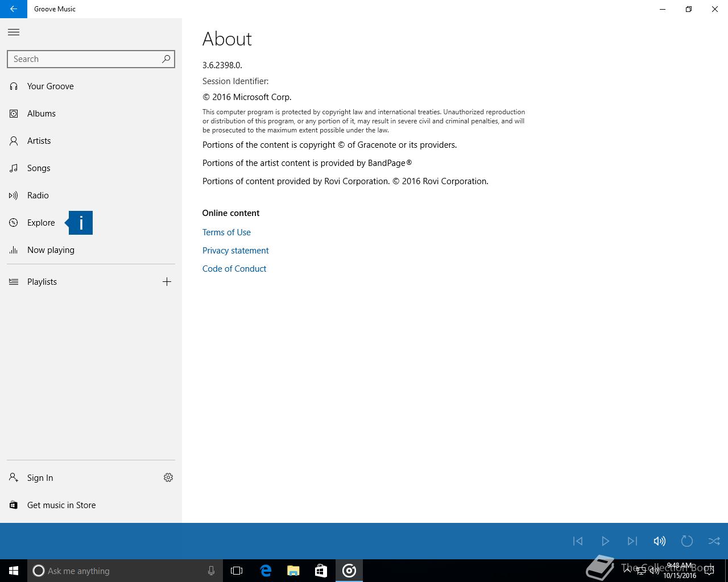This screenshot has width=728, height=582.
Task: Open the Code of Conduct link
Action: tap(234, 269)
